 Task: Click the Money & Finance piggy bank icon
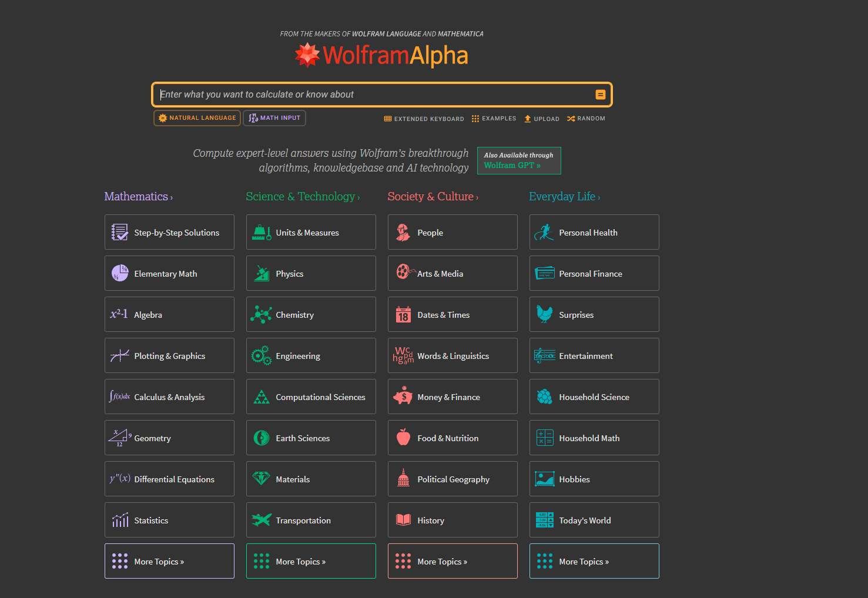pyautogui.click(x=403, y=395)
